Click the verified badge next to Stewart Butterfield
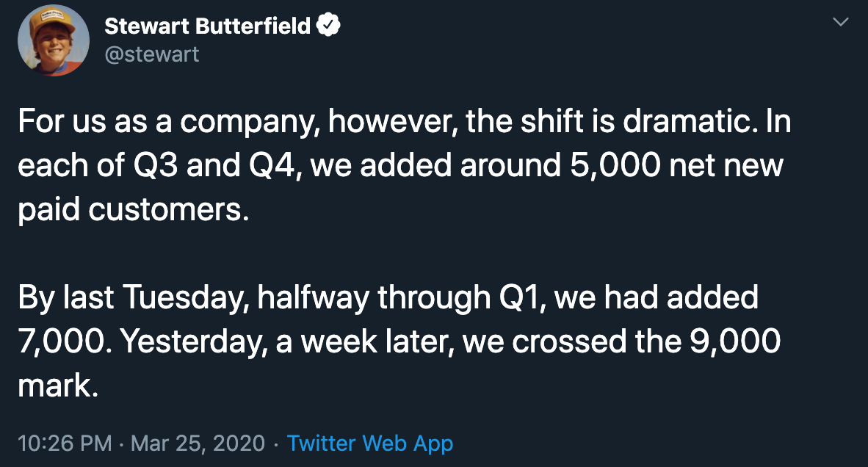The image size is (868, 467). (328, 25)
